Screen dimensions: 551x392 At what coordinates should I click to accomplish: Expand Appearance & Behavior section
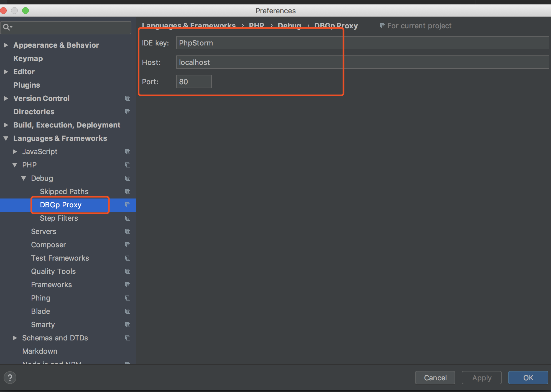click(6, 45)
